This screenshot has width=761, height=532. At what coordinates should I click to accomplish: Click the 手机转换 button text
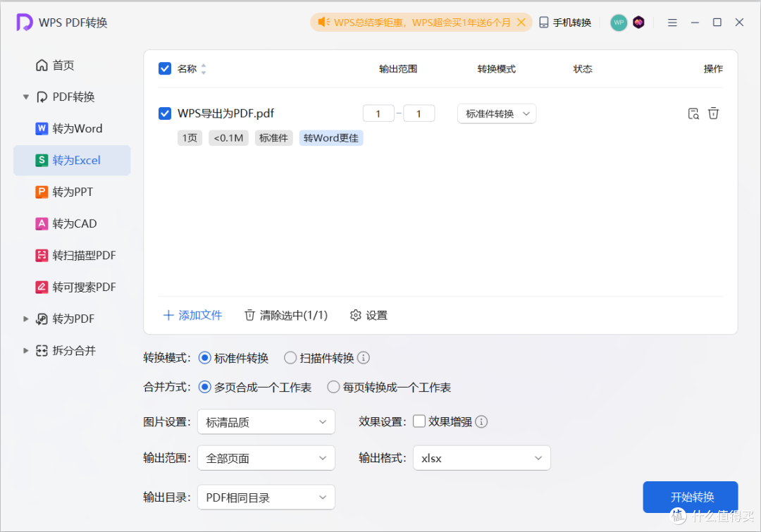pyautogui.click(x=571, y=23)
